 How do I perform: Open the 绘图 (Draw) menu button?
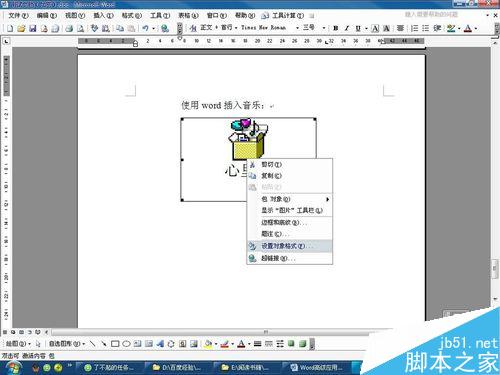click(18, 343)
